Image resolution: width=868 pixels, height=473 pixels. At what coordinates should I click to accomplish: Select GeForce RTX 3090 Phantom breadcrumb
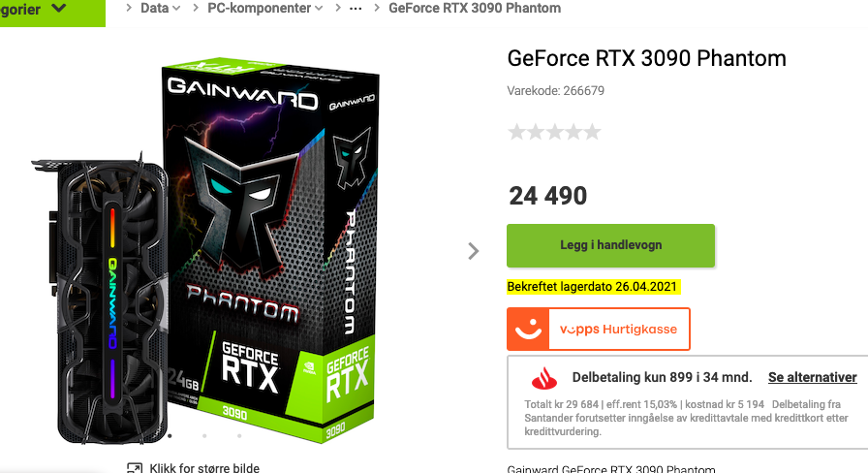[x=475, y=9]
